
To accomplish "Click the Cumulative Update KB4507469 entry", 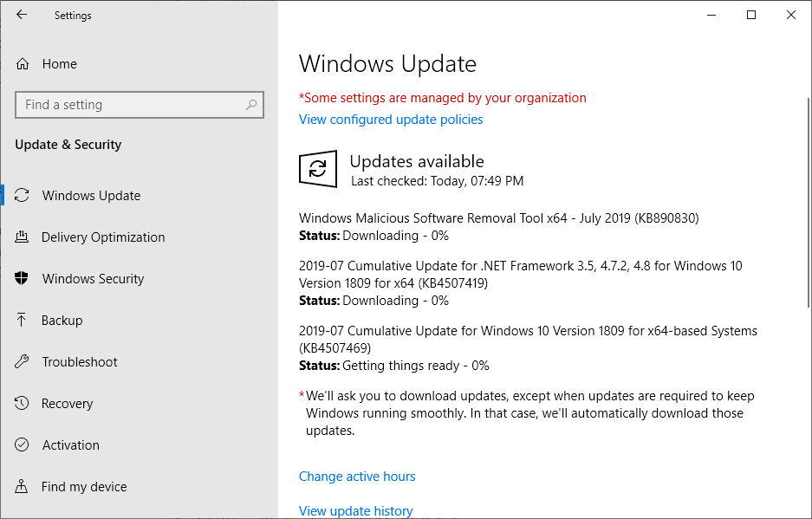I will (x=528, y=339).
